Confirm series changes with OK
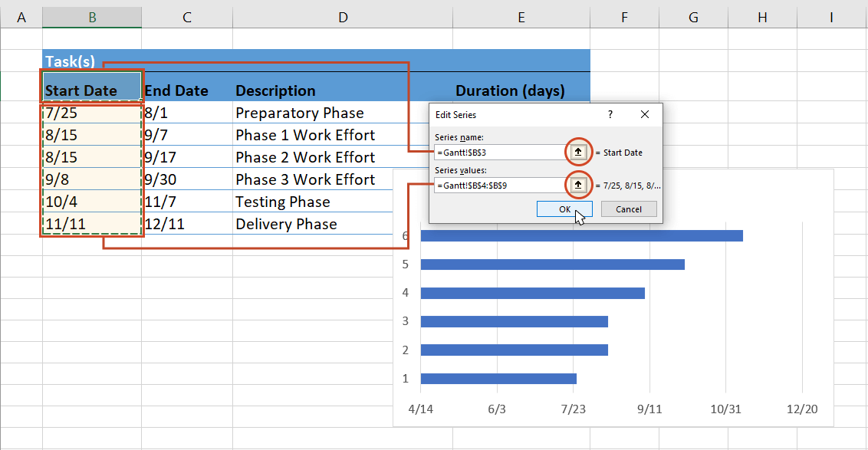The width and height of the screenshot is (868, 450). [x=564, y=209]
